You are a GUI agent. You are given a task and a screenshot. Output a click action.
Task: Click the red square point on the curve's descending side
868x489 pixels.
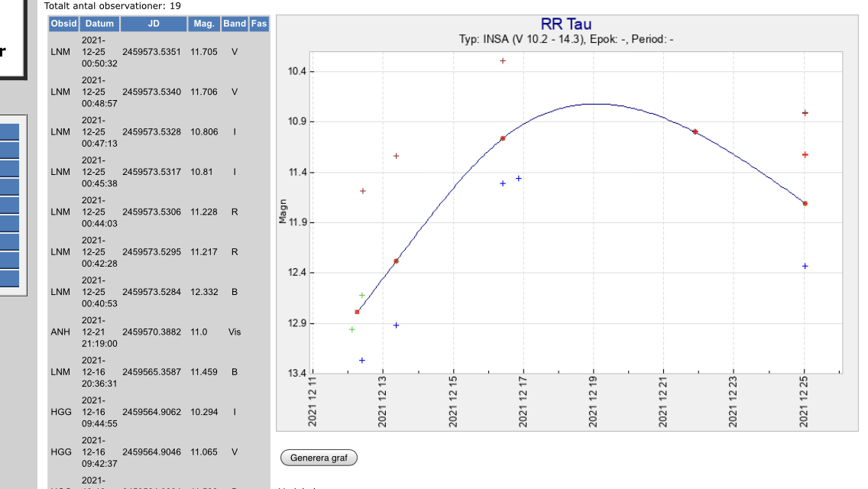coord(695,131)
